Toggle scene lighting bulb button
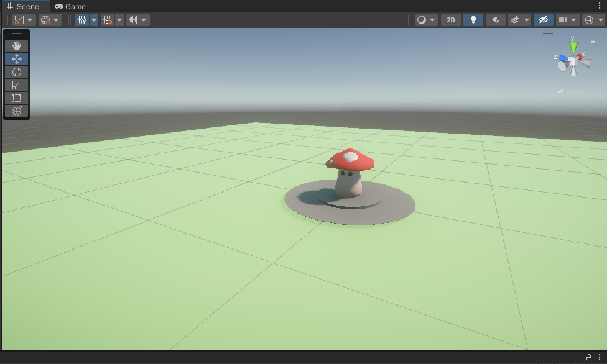The height and width of the screenshot is (364, 607). (473, 20)
